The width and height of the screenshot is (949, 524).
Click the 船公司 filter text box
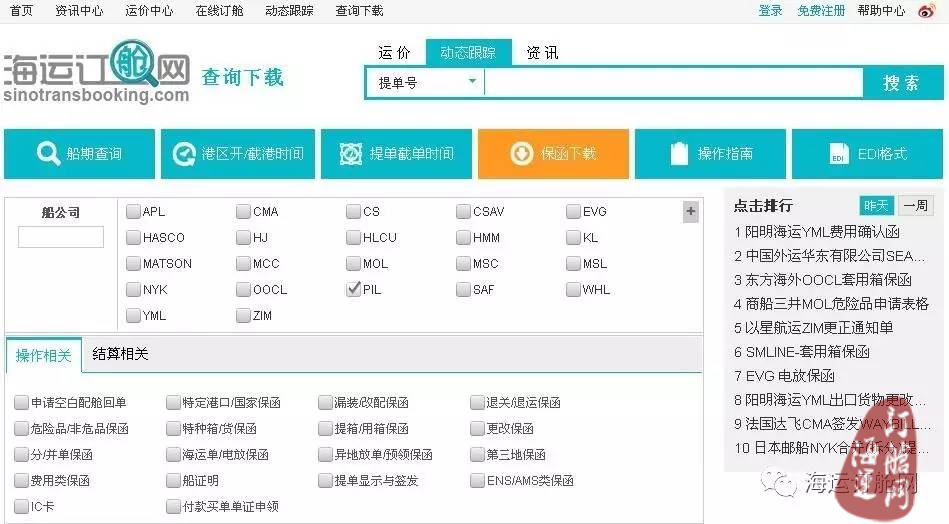click(x=61, y=237)
